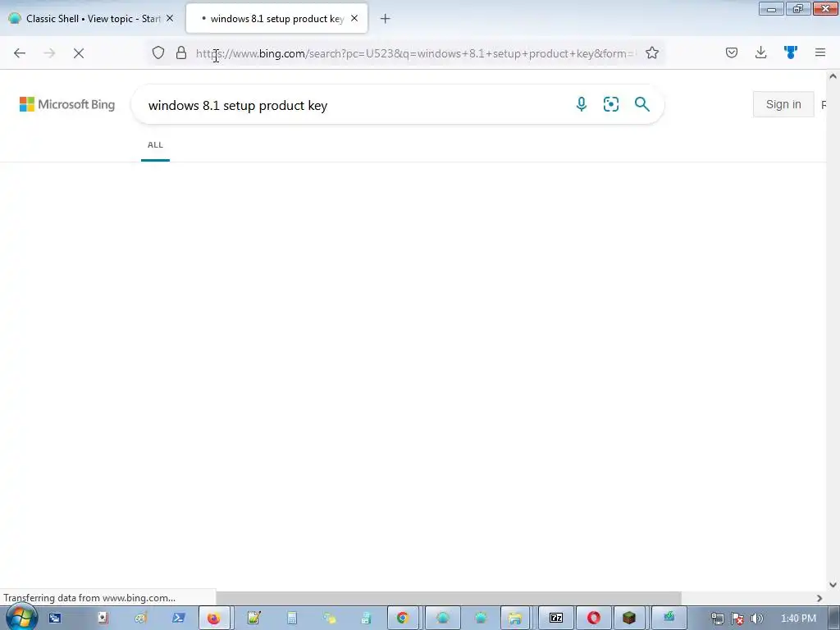The width and height of the screenshot is (840, 630).
Task: Open Google Chrome from the taskbar
Action: (402, 619)
